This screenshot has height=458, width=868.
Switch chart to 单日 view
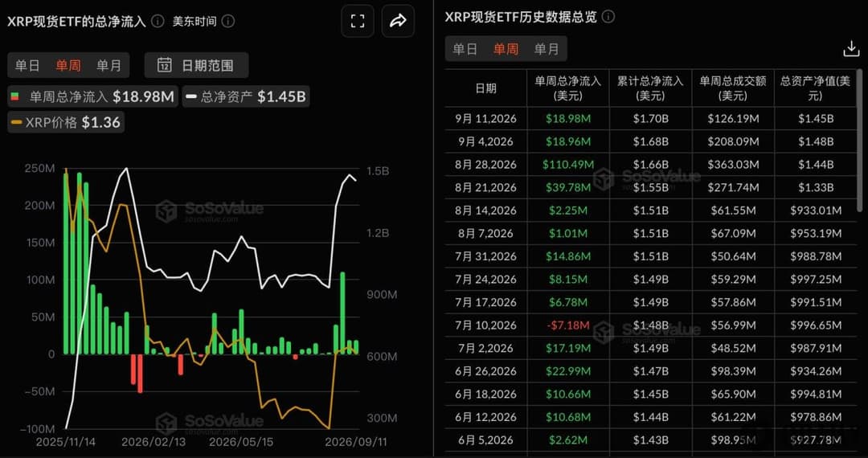pos(27,65)
